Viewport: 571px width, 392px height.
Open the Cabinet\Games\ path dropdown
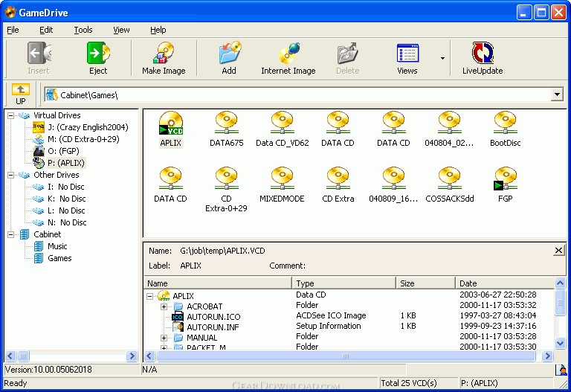pyautogui.click(x=557, y=94)
